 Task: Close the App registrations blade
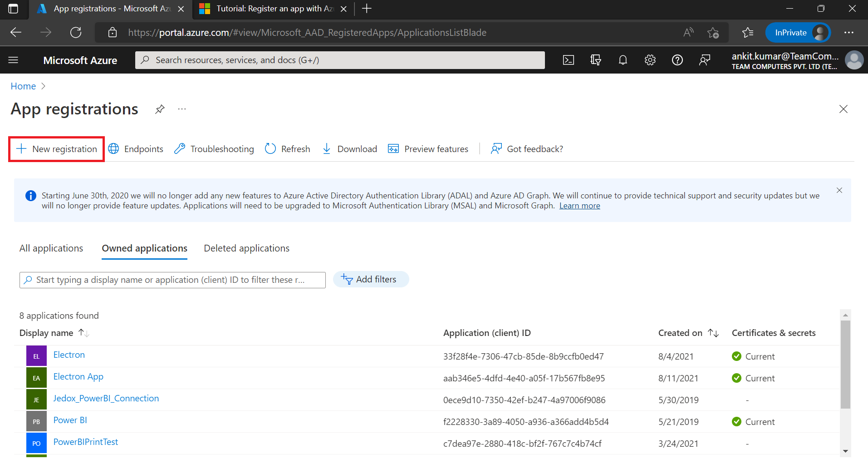tap(843, 109)
